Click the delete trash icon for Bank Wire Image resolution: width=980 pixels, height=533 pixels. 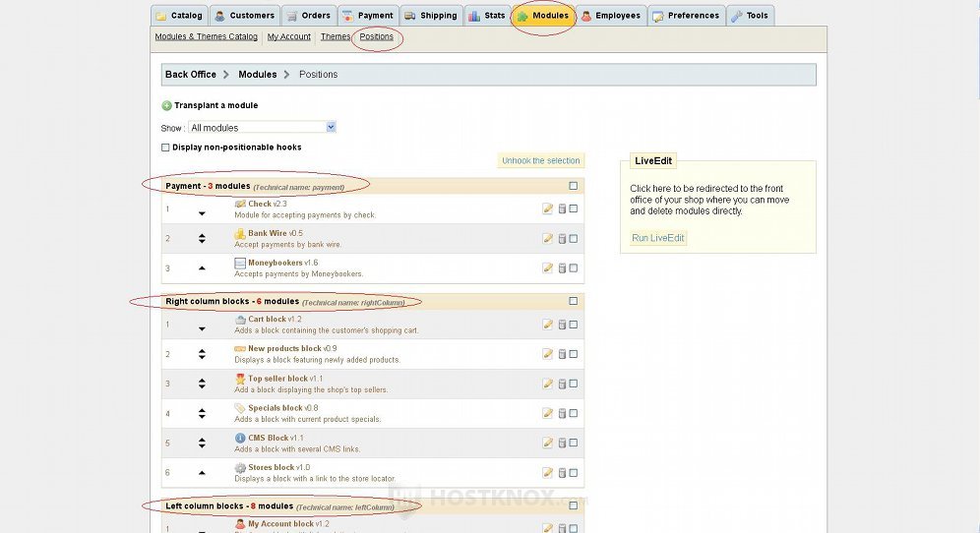pyautogui.click(x=562, y=238)
